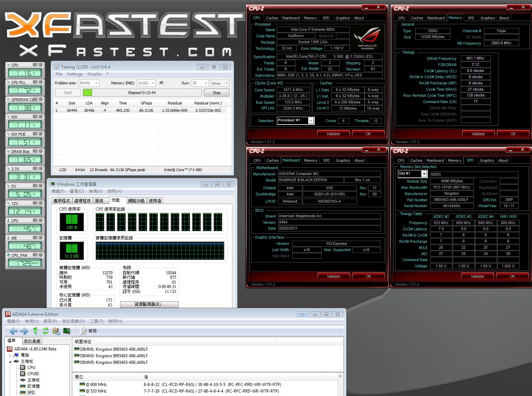Click the 報告 report icon in AIDA64 toolbar
The height and width of the screenshot is (396, 532).
(x=83, y=331)
